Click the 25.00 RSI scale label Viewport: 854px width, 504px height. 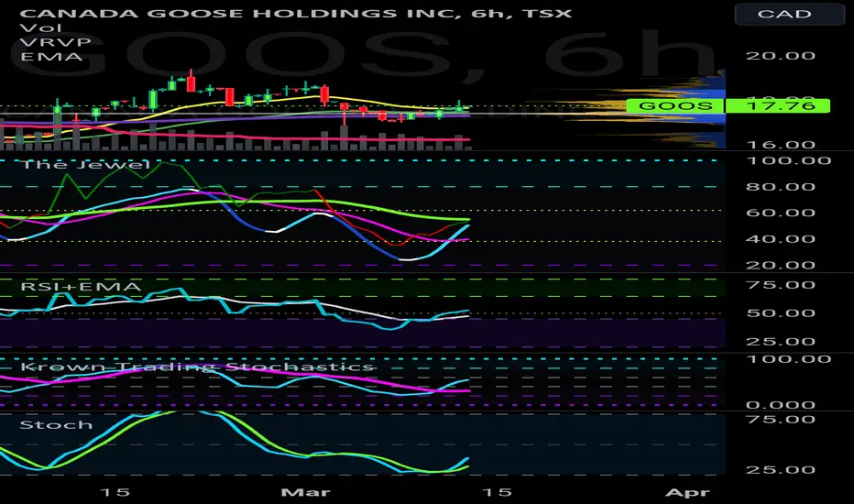coord(781,342)
